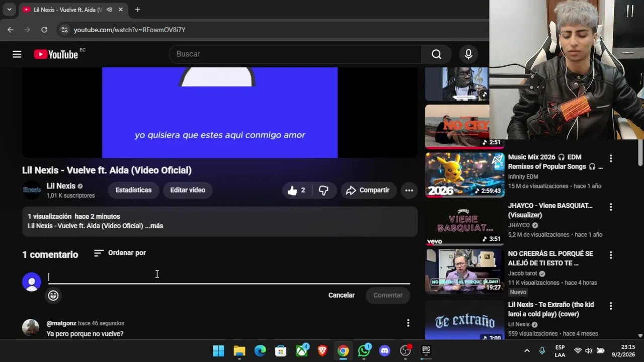Mute tab via speaker icon

click(109, 10)
